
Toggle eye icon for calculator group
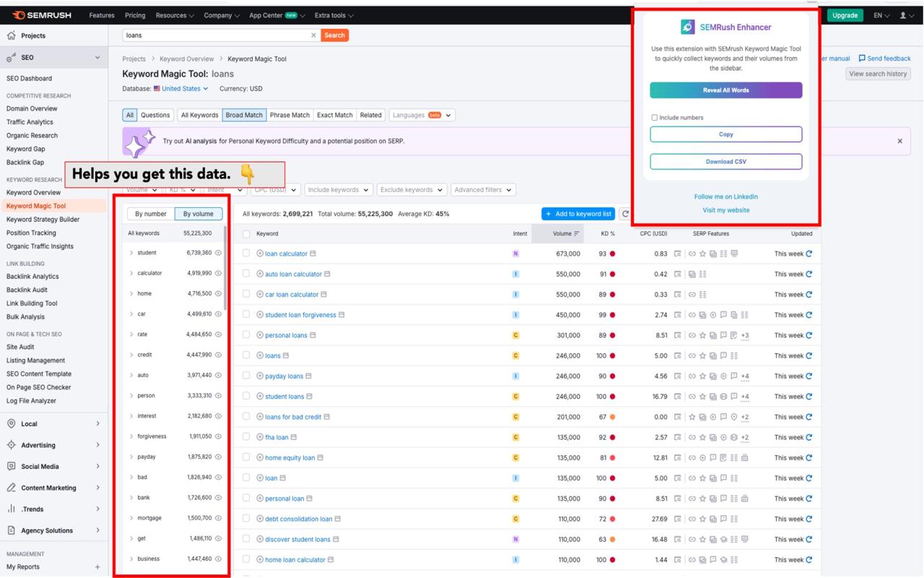click(x=218, y=273)
